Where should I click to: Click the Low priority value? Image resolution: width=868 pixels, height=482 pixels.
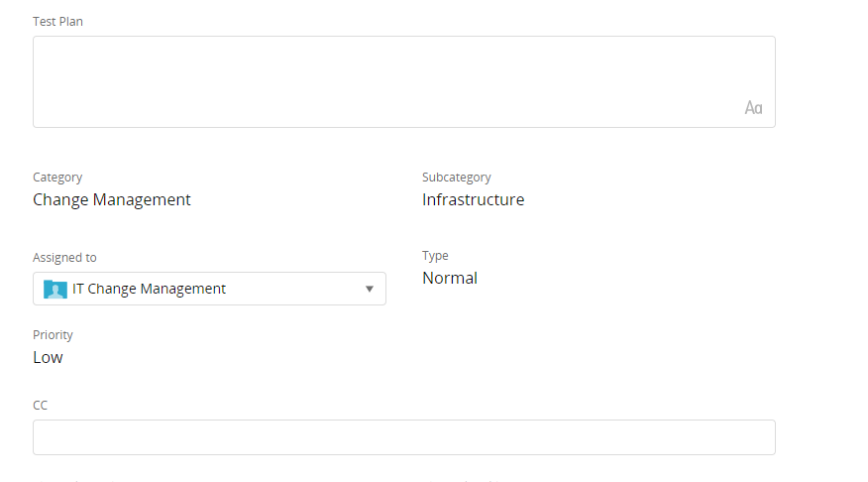(x=48, y=357)
